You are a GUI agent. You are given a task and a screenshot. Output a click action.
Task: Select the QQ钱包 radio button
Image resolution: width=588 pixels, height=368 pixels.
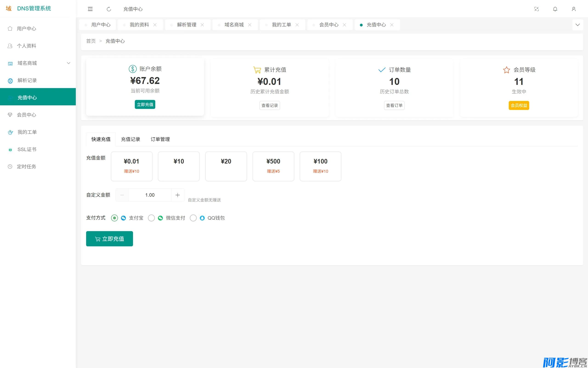pos(193,218)
